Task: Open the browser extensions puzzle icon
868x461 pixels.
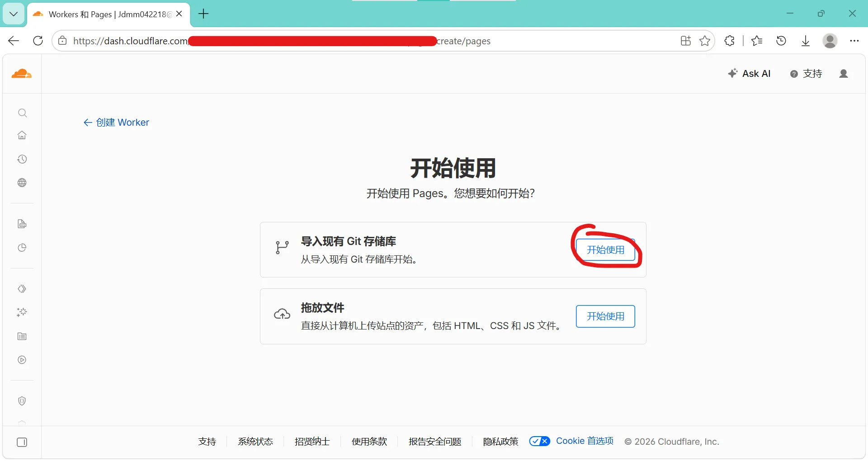Action: (x=729, y=41)
